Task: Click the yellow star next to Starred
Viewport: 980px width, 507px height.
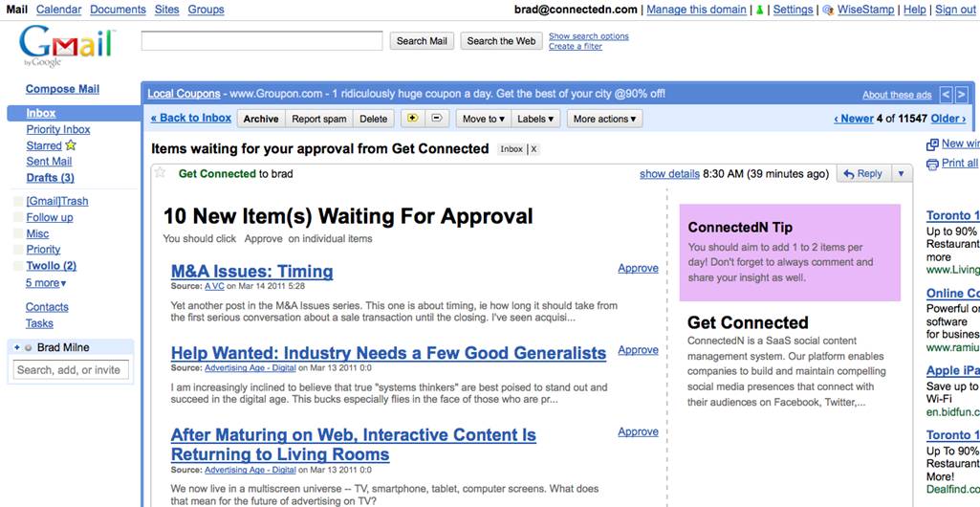Action: tap(71, 145)
